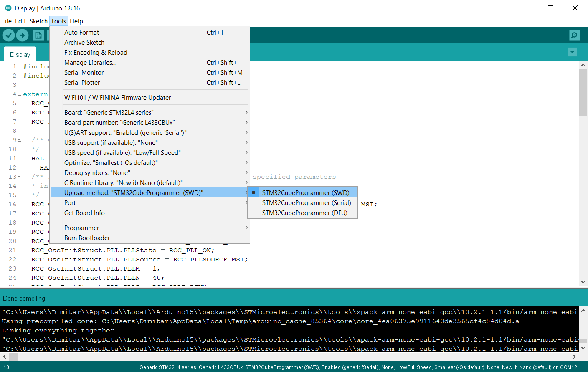Expand Debug symbols submenu

click(150, 173)
